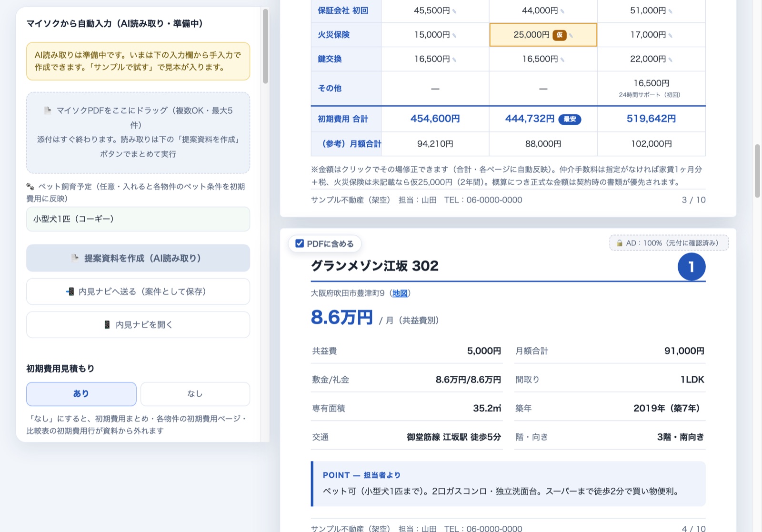Click the paw icon beside ペット飼育予定
Screen dimensions: 762x532
pos(30,186)
